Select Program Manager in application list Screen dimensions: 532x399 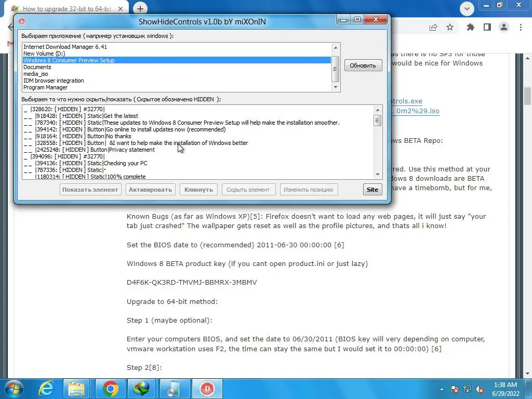click(x=177, y=87)
